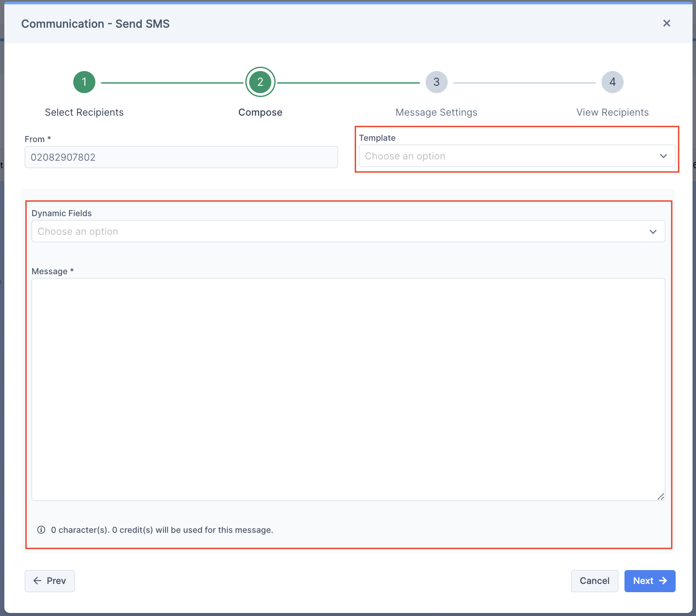Click the circled info icon near character count

[x=41, y=530]
